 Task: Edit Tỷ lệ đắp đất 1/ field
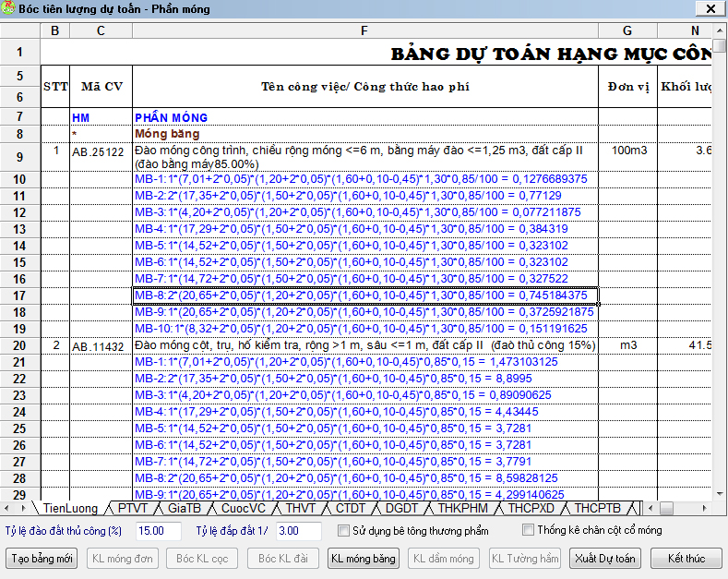tap(299, 531)
